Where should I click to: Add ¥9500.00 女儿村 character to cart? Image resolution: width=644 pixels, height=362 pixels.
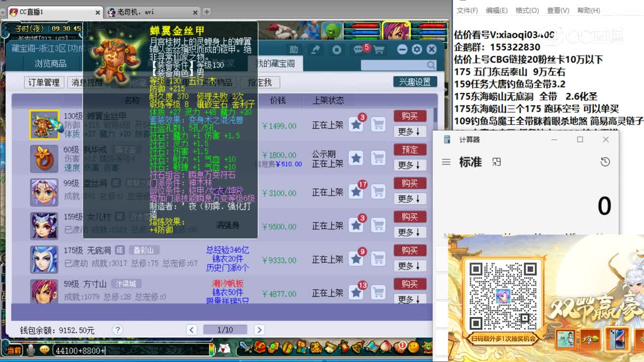click(x=378, y=225)
